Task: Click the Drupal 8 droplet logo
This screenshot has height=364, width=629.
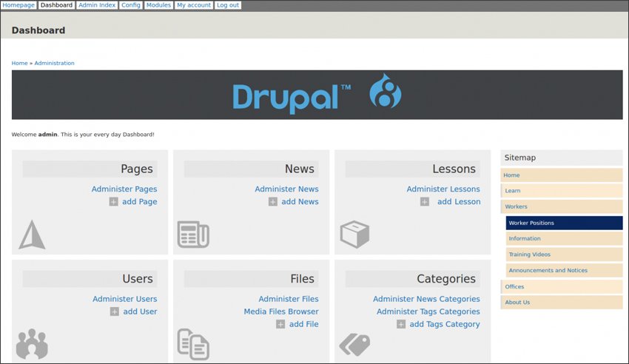Action: pyautogui.click(x=385, y=92)
